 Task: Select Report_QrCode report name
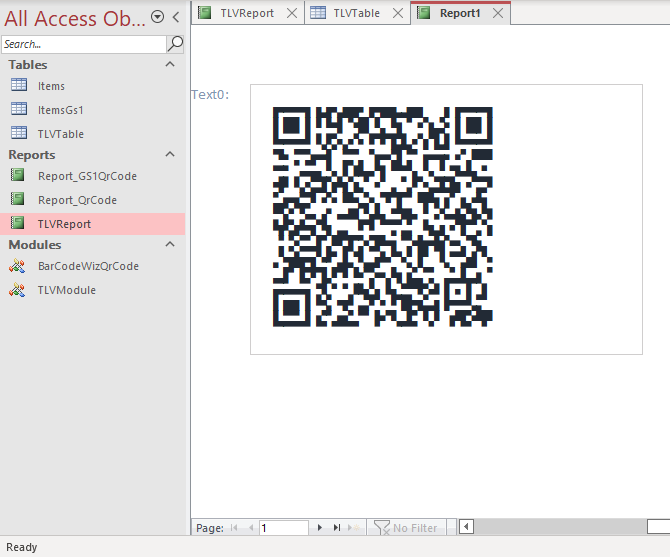pyautogui.click(x=77, y=200)
